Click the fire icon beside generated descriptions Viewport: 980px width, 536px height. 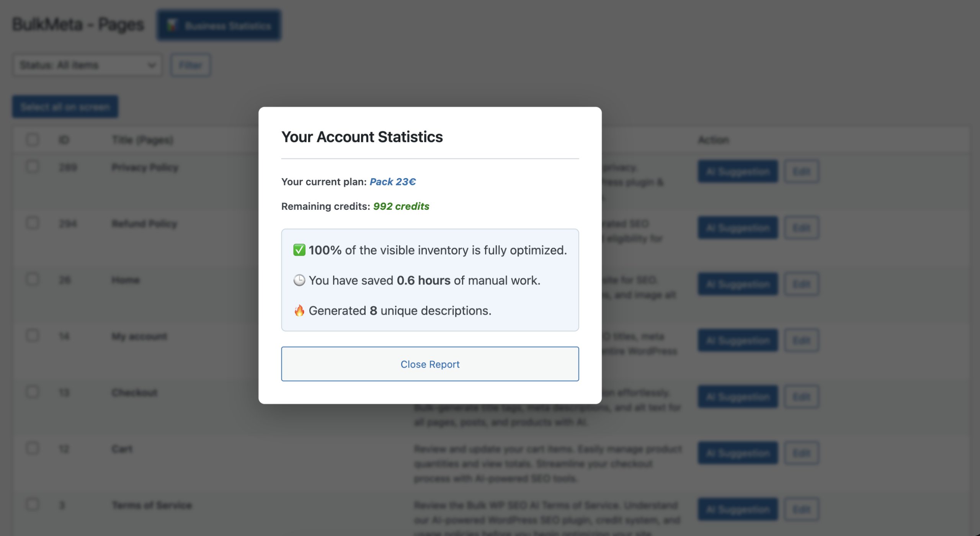click(299, 310)
